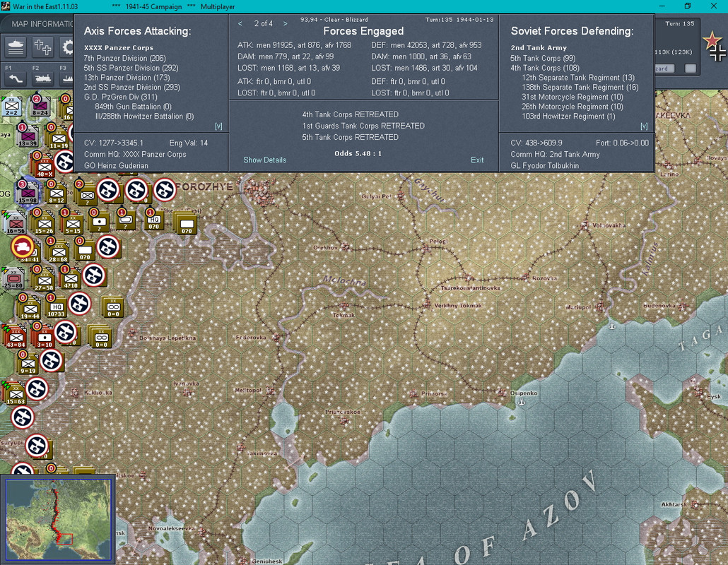The height and width of the screenshot is (565, 728).
Task: Select the purple 13=39 unit counter
Action: coord(28,138)
